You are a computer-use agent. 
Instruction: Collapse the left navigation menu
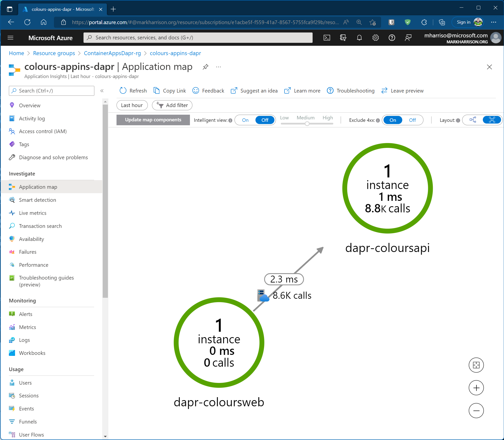pyautogui.click(x=102, y=91)
